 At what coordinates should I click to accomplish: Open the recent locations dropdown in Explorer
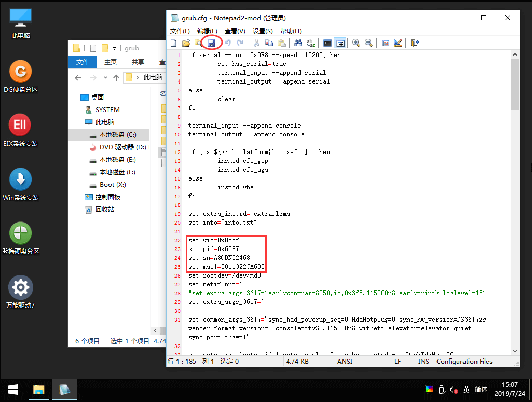104,77
